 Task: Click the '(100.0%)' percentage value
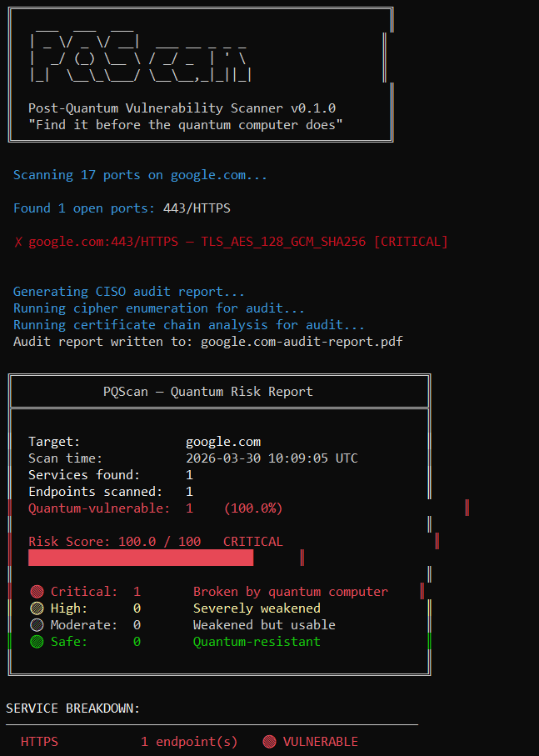pyautogui.click(x=253, y=508)
